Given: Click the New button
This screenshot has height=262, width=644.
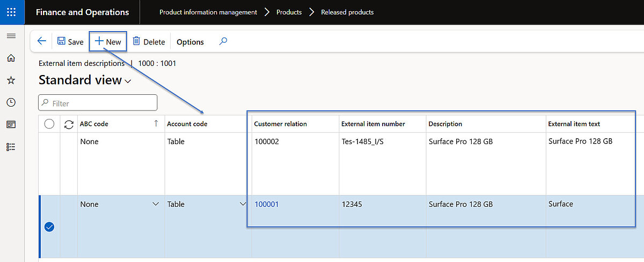Looking at the screenshot, I should coord(108,41).
